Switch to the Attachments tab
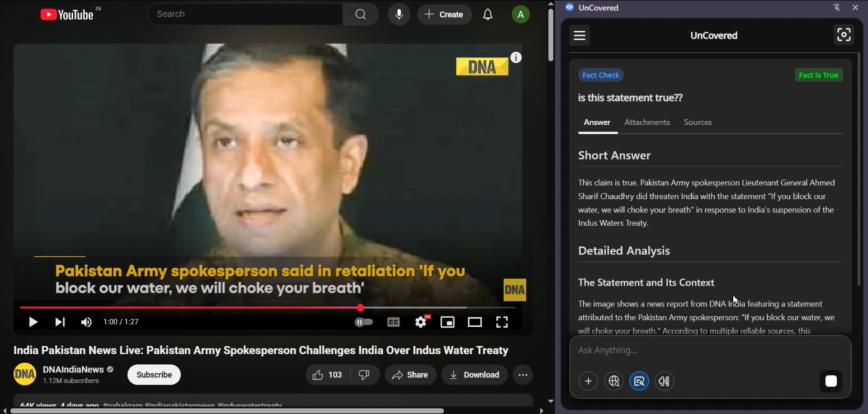868x414 pixels. tap(647, 122)
